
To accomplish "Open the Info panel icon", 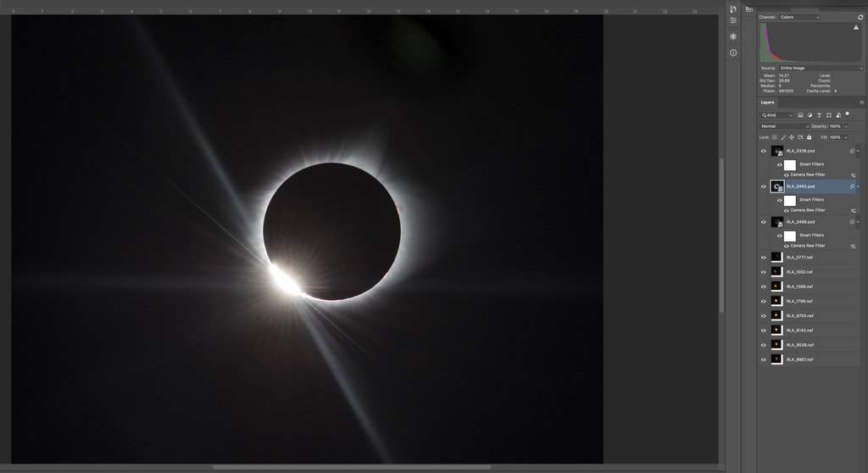I will 733,53.
